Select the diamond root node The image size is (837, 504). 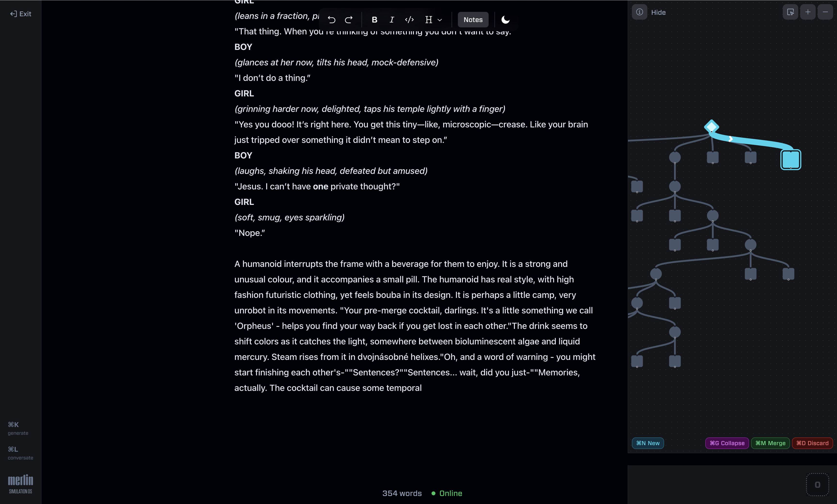711,127
